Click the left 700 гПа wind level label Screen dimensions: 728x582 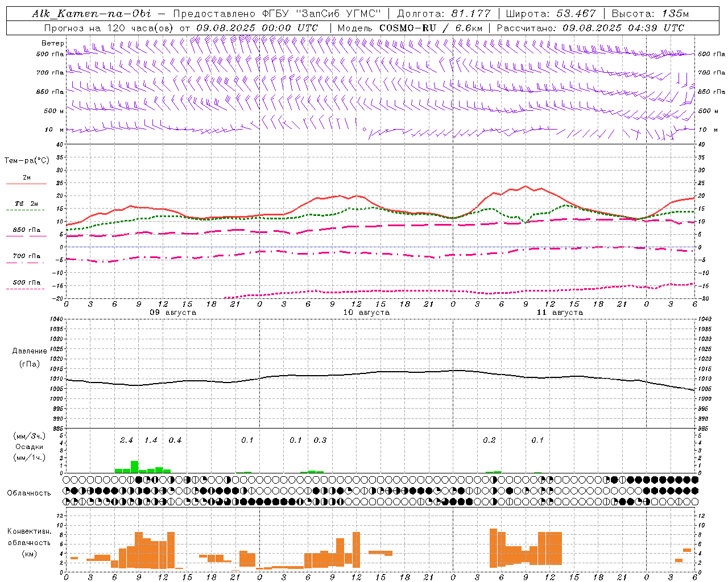point(50,73)
